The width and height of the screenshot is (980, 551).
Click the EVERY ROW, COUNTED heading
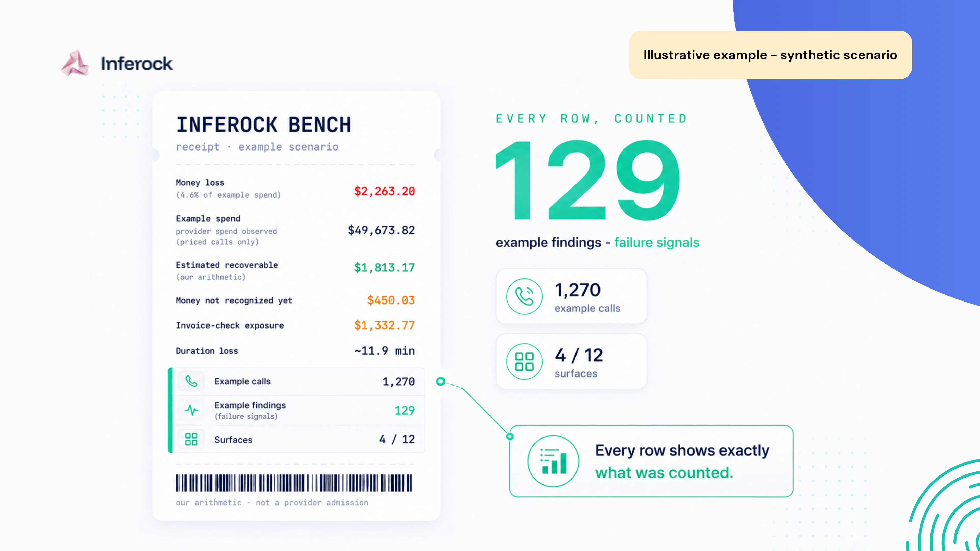coord(592,119)
